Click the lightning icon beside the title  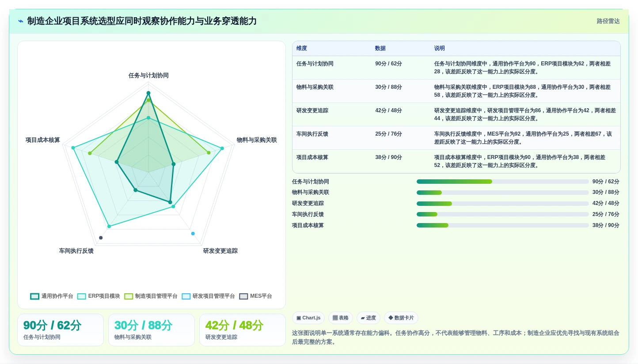coord(21,21)
